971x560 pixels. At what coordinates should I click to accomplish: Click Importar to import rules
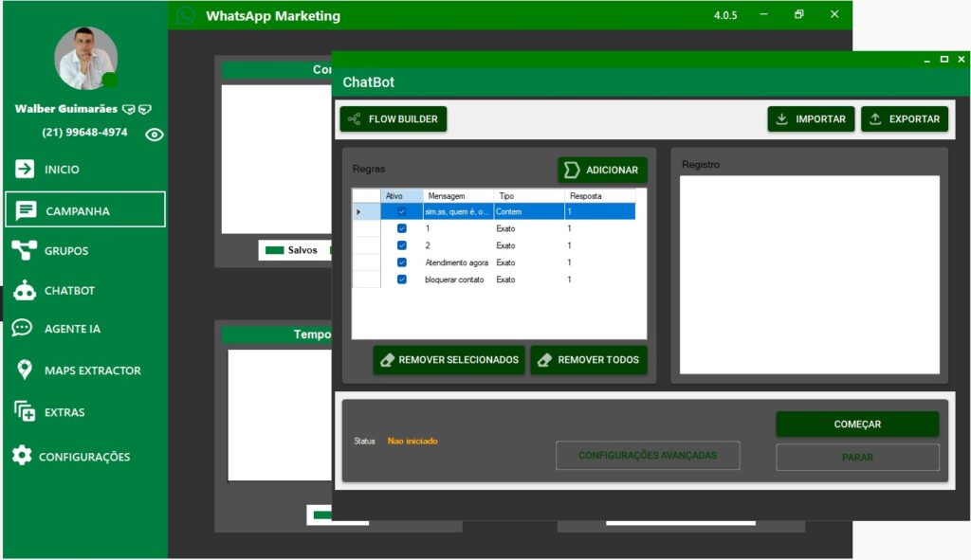(x=811, y=119)
